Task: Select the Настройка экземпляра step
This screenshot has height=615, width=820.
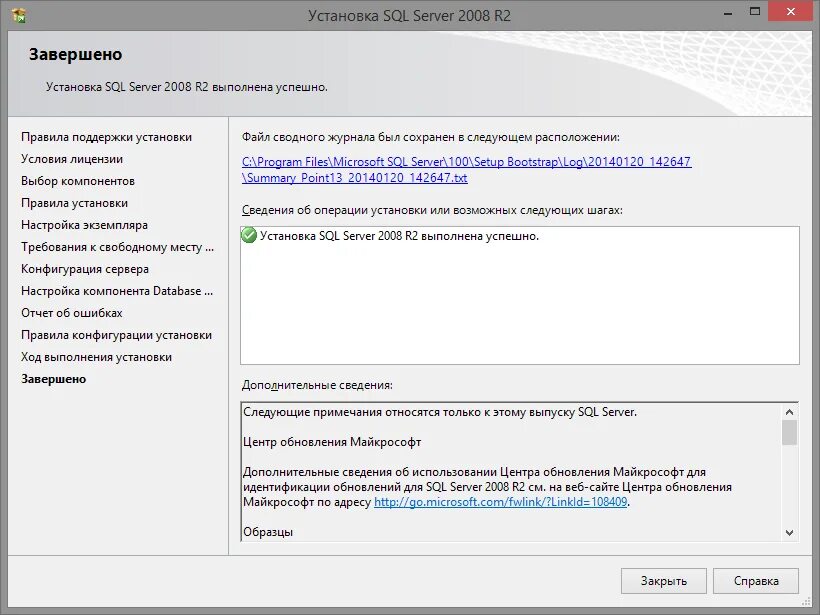Action: (84, 225)
